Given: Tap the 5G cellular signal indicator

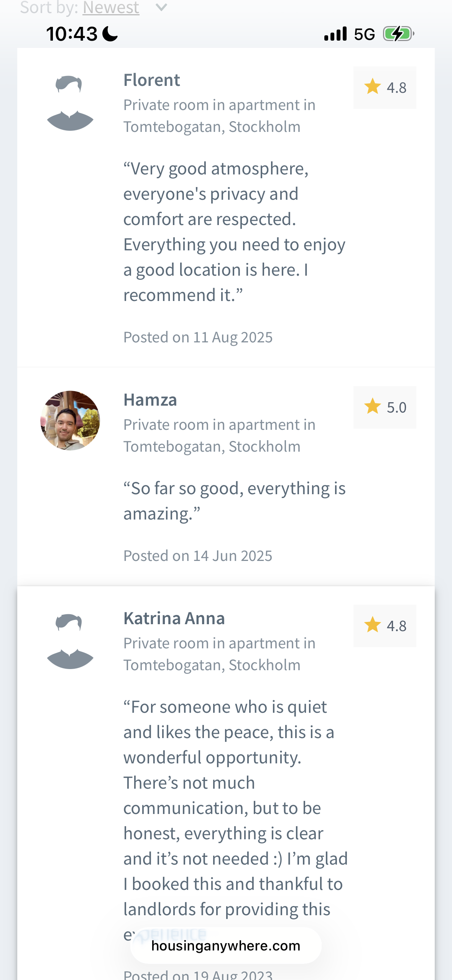Looking at the screenshot, I should (x=349, y=34).
